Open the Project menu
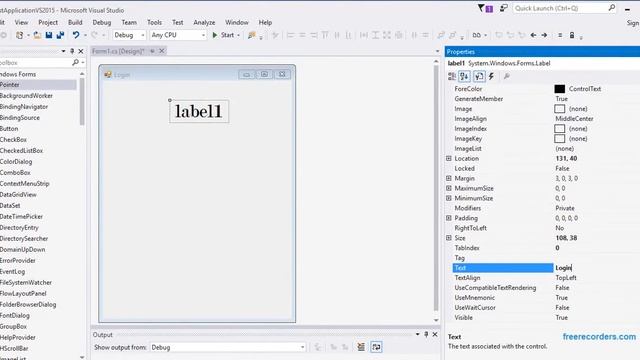The height and width of the screenshot is (360, 640). [x=48, y=22]
